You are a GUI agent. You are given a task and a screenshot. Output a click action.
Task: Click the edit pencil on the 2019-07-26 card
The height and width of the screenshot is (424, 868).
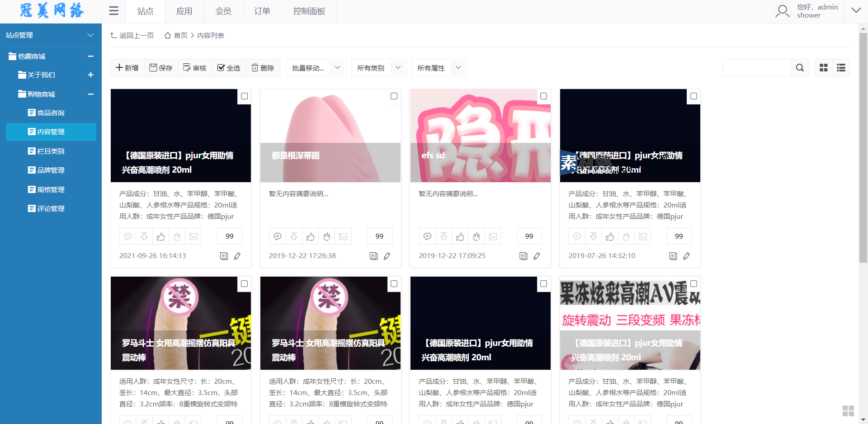pyautogui.click(x=686, y=256)
